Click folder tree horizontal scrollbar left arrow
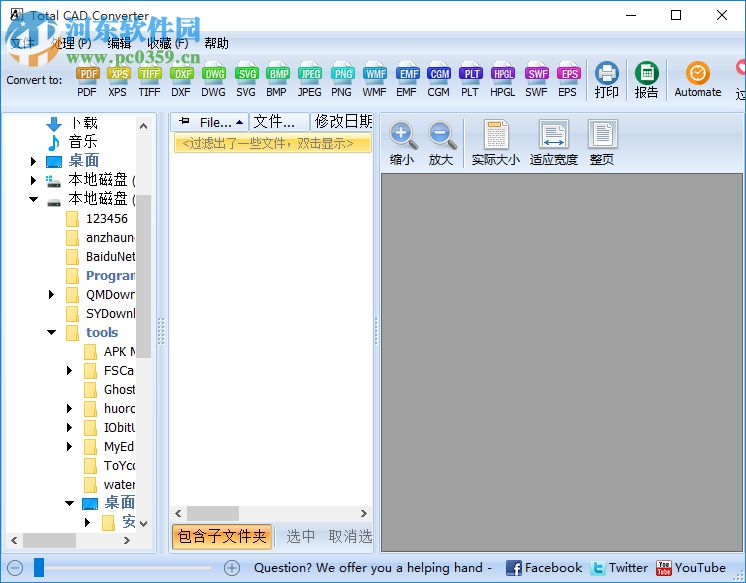 (14, 541)
